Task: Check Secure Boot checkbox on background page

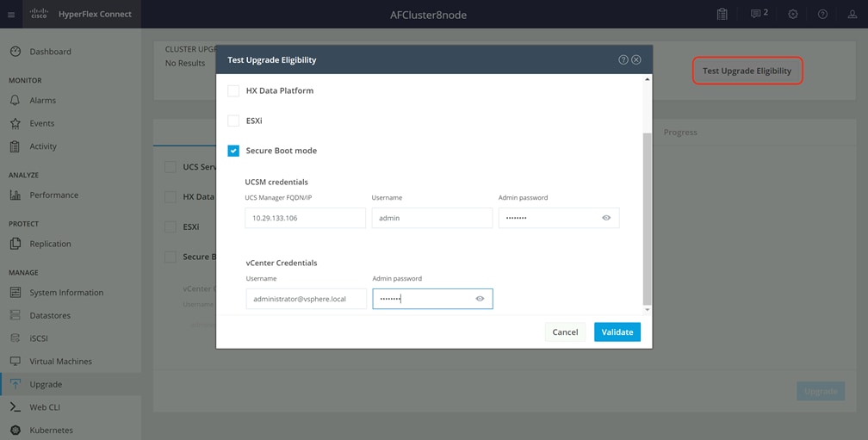Action: [170, 257]
